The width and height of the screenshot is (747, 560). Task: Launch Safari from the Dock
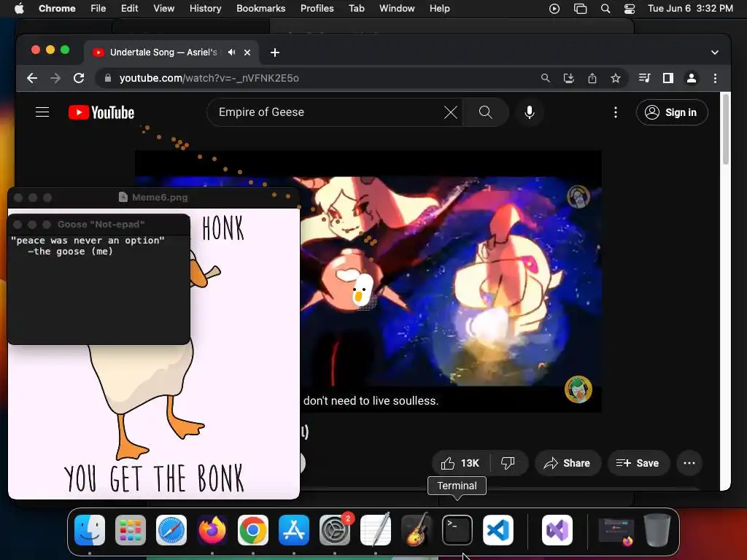tap(171, 530)
